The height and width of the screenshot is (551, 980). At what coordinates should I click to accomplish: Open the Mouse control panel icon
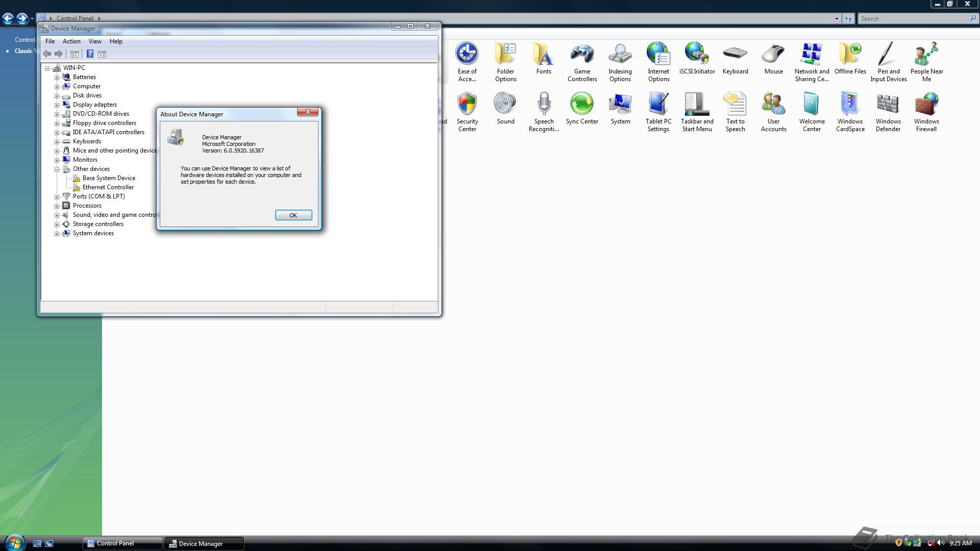coord(773,58)
